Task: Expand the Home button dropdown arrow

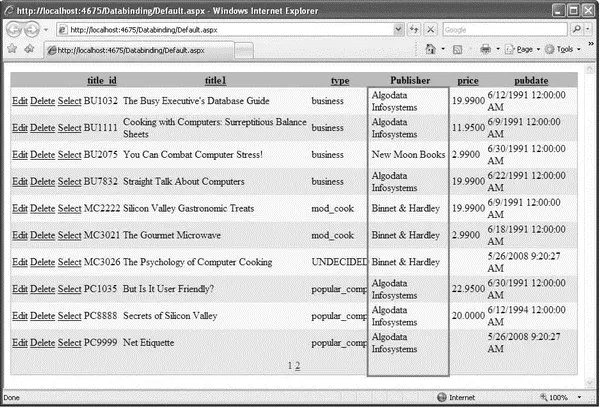Action: [443, 49]
